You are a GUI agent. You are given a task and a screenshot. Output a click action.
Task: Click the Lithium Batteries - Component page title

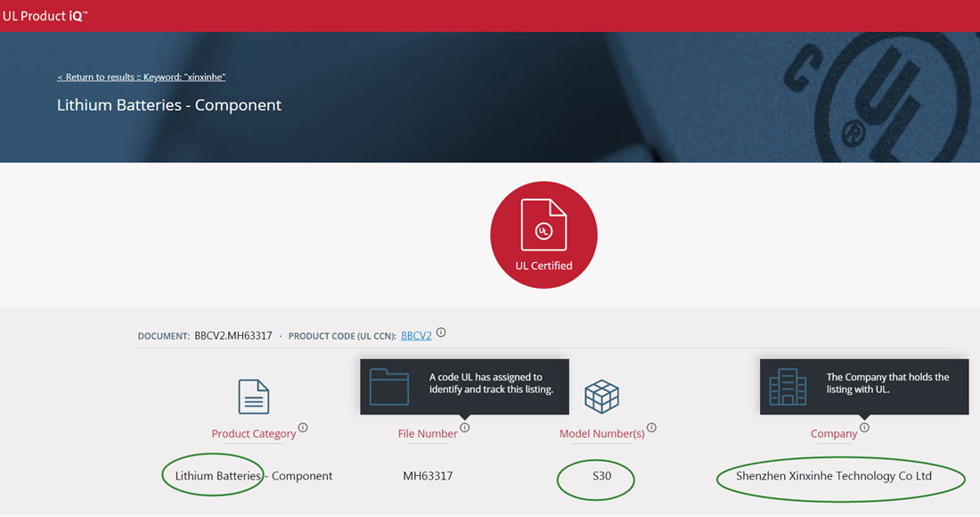click(169, 104)
